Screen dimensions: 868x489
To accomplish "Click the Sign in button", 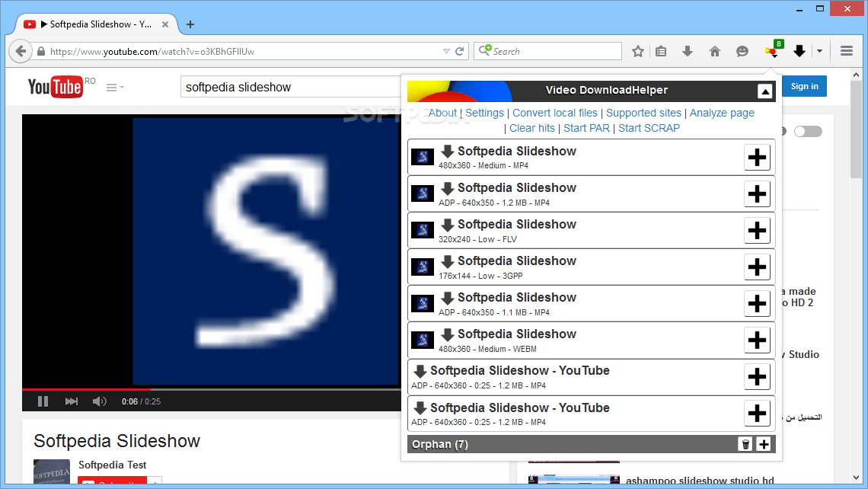I will click(x=804, y=86).
